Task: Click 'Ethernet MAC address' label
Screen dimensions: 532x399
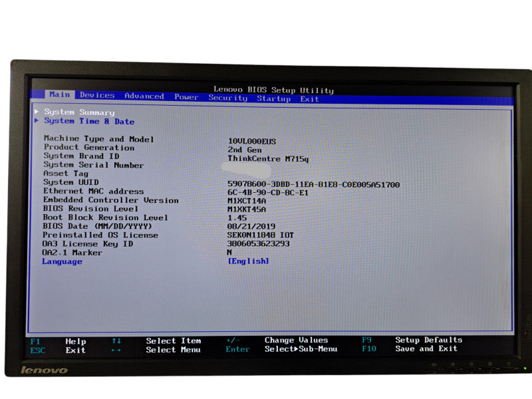Action: tap(93, 191)
